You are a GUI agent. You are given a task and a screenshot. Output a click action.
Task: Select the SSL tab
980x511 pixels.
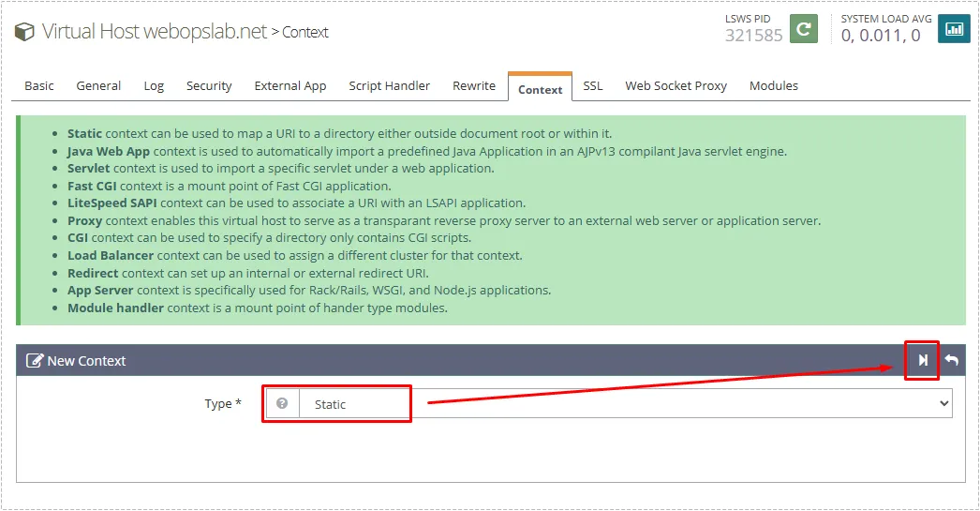(x=592, y=85)
